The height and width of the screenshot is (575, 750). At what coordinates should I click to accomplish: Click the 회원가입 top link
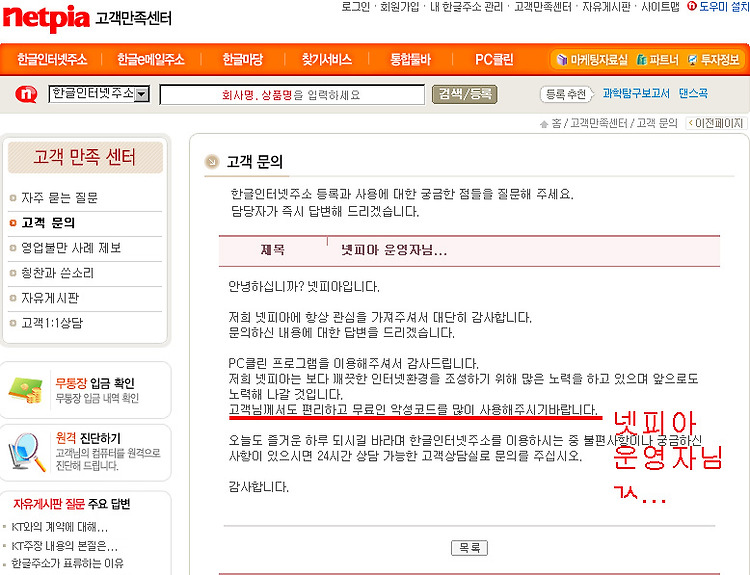click(x=399, y=7)
